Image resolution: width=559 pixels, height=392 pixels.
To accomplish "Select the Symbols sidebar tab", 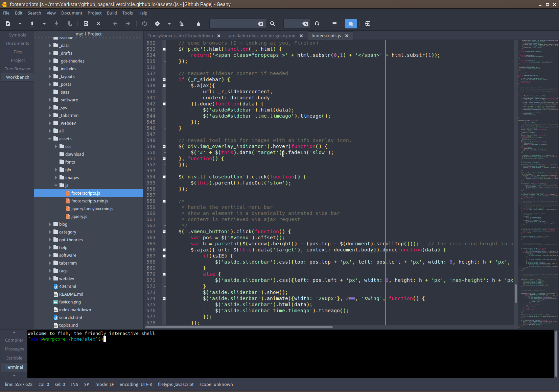I will [x=18, y=35].
